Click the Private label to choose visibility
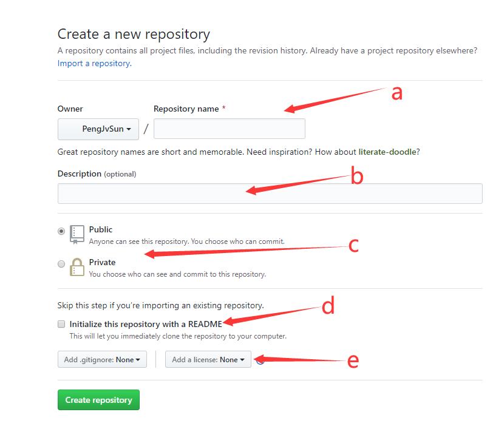The image size is (504, 432). tap(101, 262)
